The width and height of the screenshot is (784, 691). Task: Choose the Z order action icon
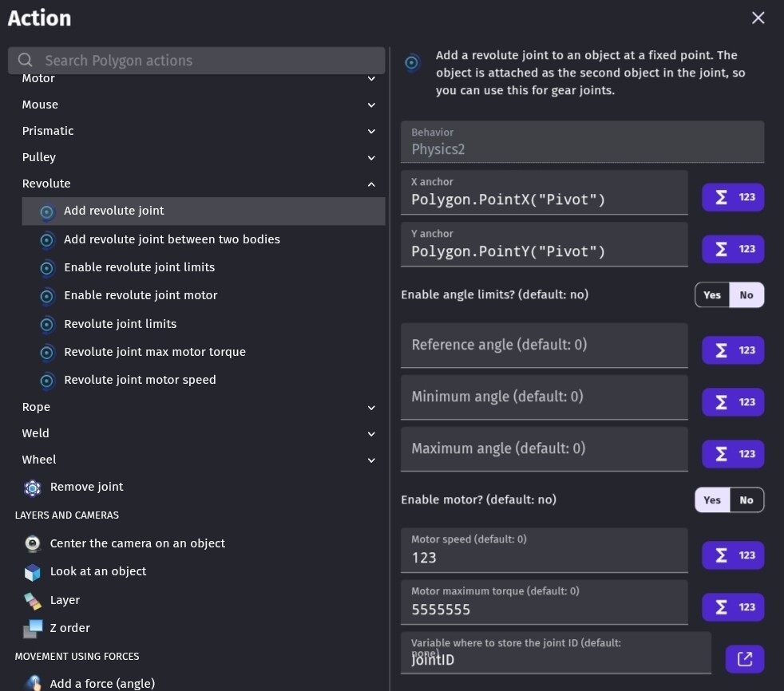[x=33, y=629]
